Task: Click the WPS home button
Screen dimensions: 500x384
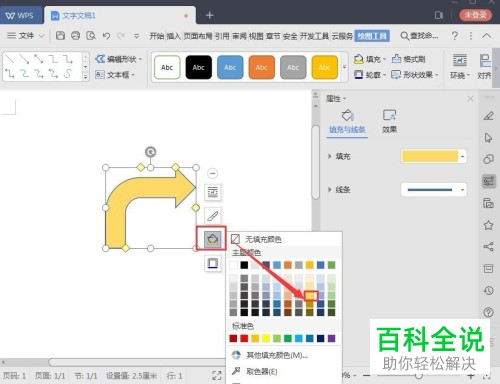Action: pyautogui.click(x=20, y=15)
